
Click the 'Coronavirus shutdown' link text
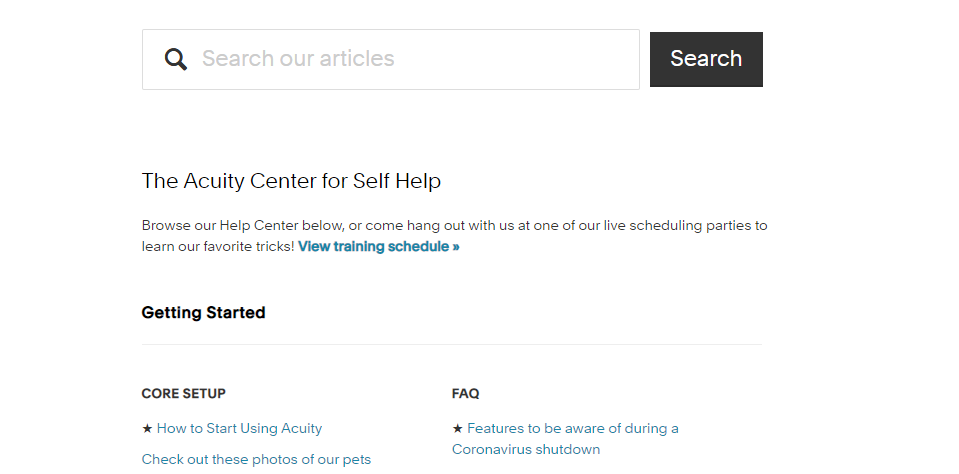click(526, 450)
